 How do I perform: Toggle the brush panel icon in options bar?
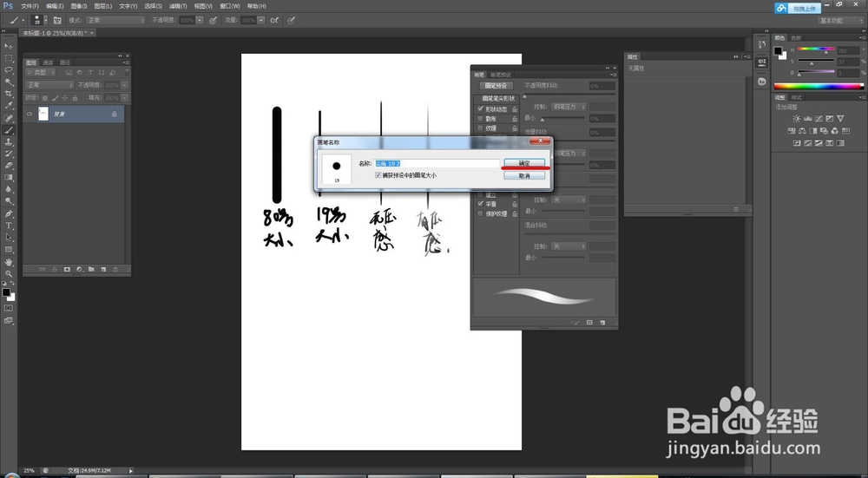coord(57,21)
